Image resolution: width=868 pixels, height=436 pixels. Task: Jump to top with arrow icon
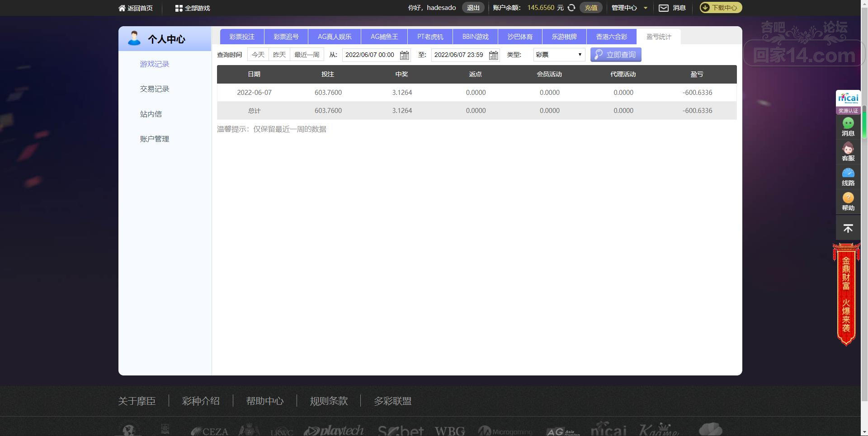point(848,229)
